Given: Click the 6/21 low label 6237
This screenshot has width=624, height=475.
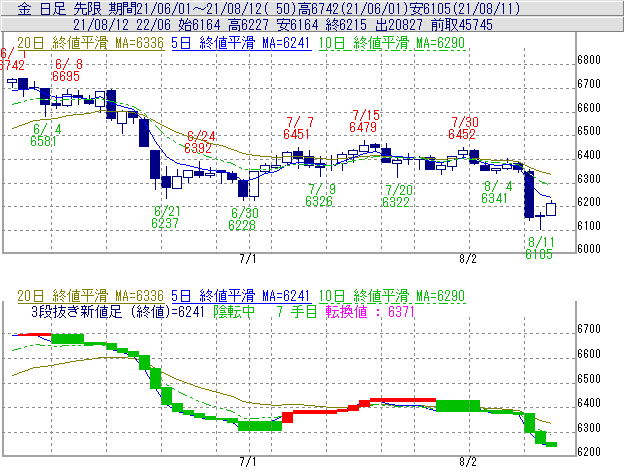Looking at the screenshot, I should (166, 224).
